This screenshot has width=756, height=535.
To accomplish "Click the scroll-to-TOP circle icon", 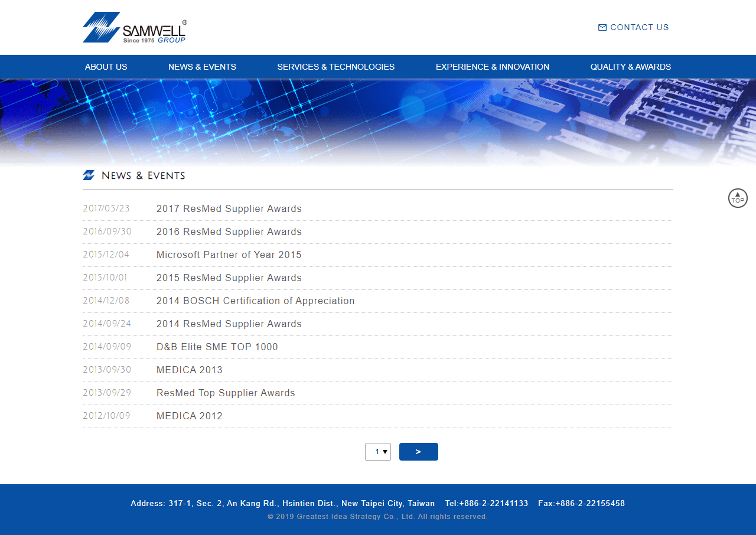I will [738, 198].
